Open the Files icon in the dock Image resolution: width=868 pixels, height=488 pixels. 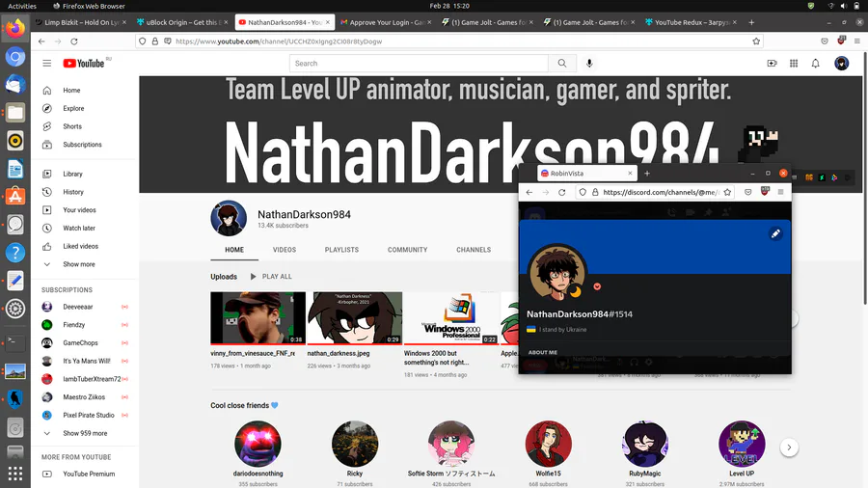[x=15, y=112]
